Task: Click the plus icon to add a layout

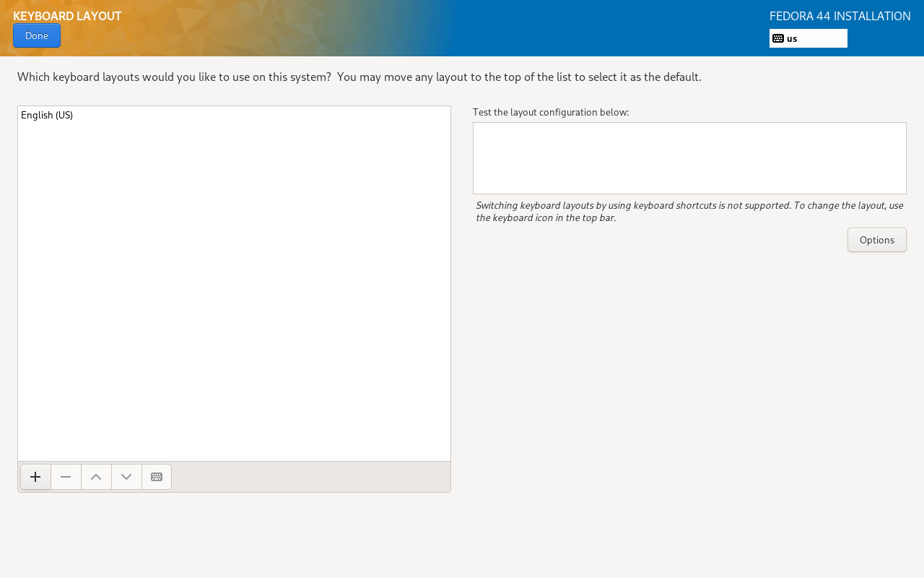Action: pos(35,477)
